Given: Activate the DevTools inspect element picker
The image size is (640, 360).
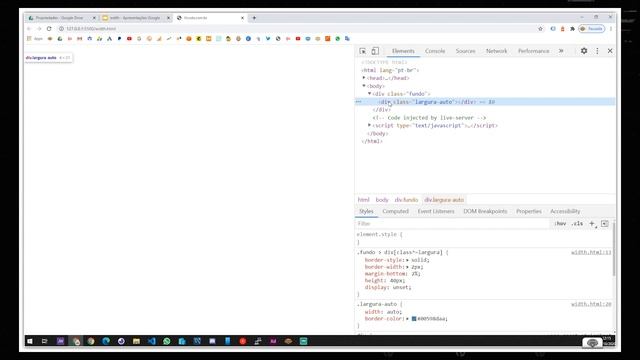Looking at the screenshot, I should [x=362, y=51].
